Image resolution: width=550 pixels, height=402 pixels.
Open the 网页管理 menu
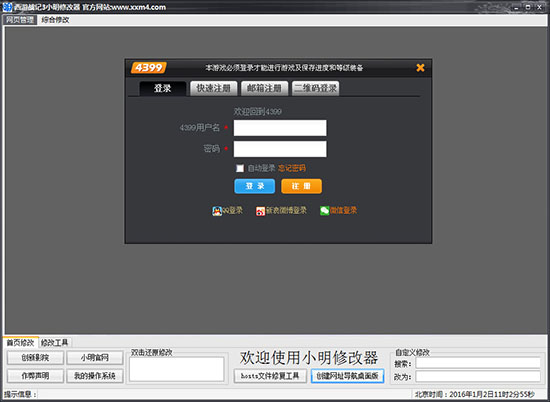tap(20, 20)
